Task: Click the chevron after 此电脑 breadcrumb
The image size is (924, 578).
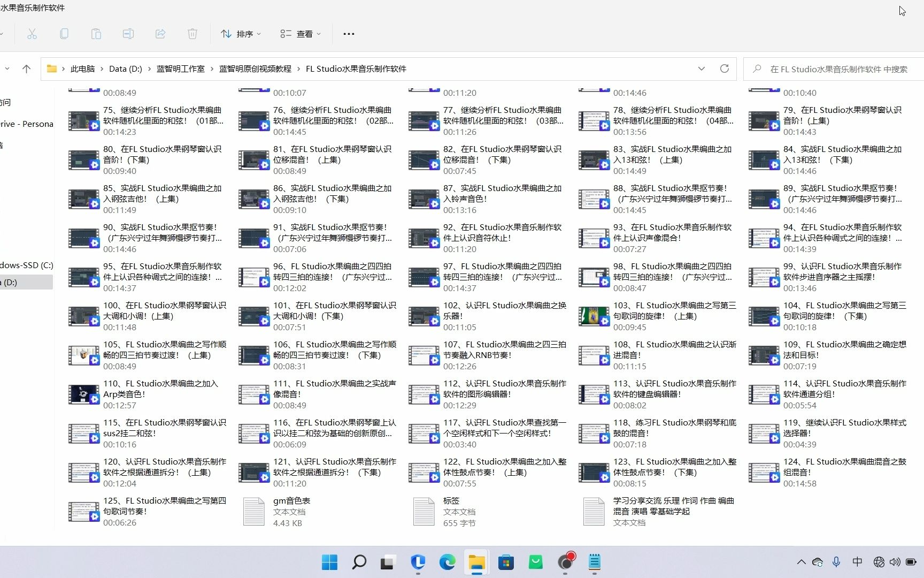Action: point(102,69)
